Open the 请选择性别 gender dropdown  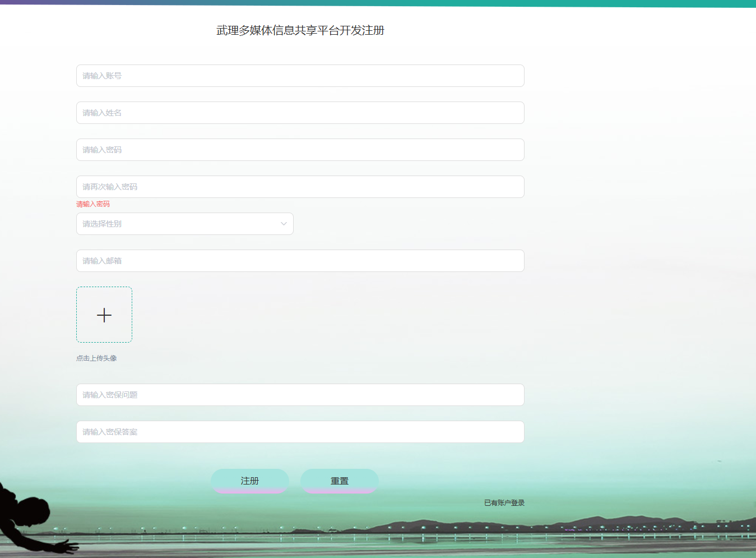[185, 224]
